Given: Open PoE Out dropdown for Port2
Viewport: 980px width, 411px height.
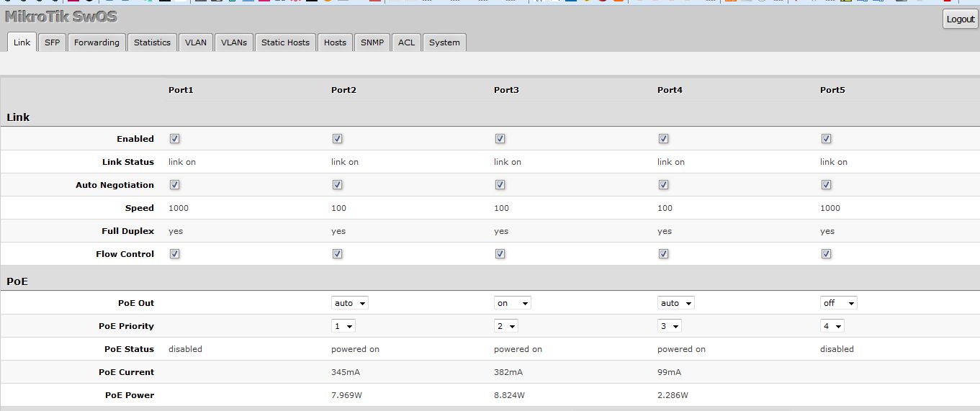Looking at the screenshot, I should click(x=350, y=303).
